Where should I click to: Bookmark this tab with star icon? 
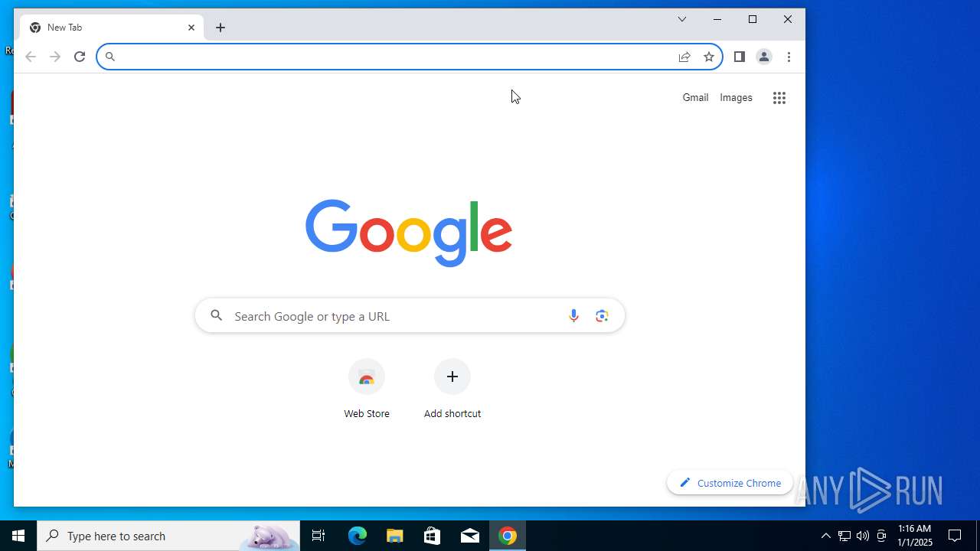click(x=709, y=57)
